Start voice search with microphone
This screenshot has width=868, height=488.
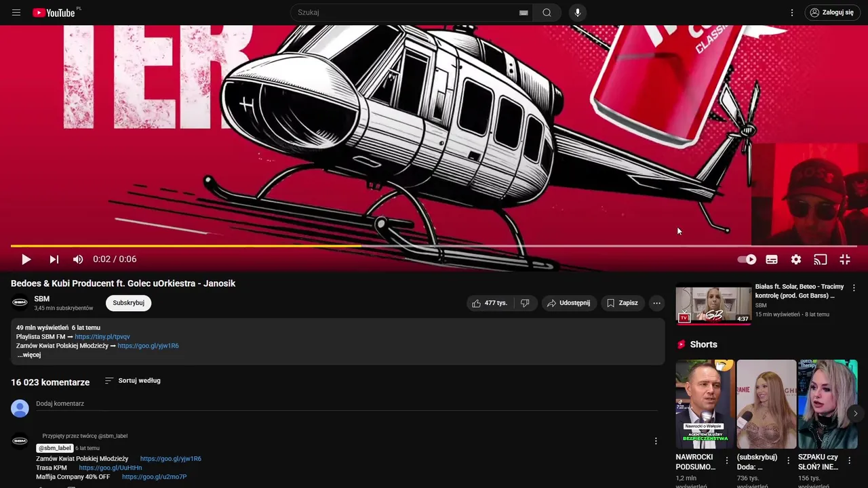point(578,12)
